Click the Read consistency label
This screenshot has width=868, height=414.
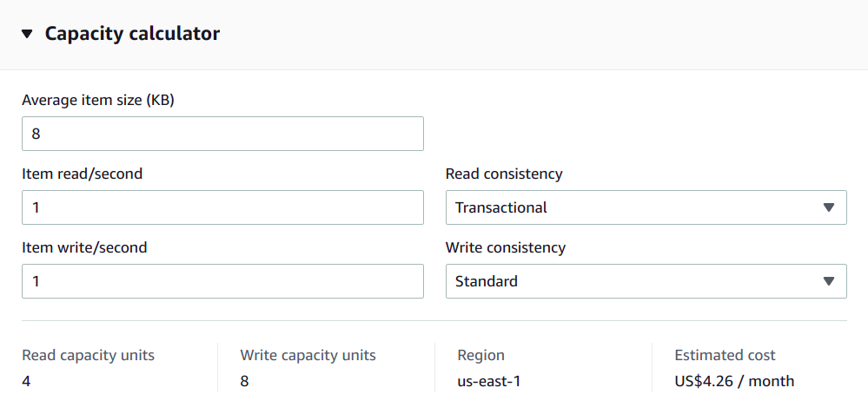pyautogui.click(x=504, y=174)
